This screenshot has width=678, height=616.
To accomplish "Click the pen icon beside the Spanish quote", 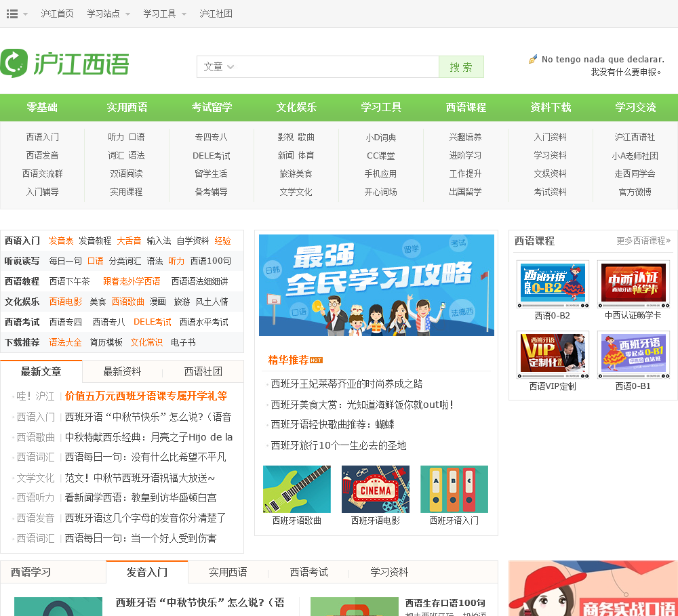I will click(x=533, y=59).
